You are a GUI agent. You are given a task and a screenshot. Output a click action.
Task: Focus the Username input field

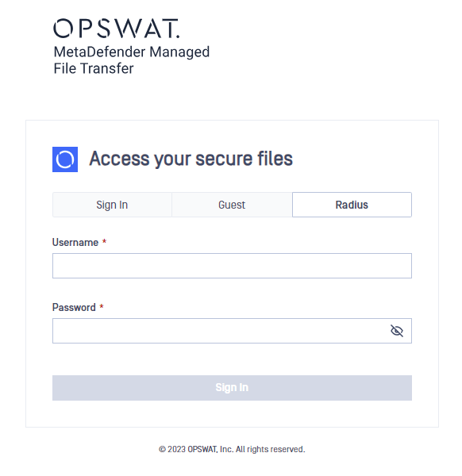coord(232,266)
